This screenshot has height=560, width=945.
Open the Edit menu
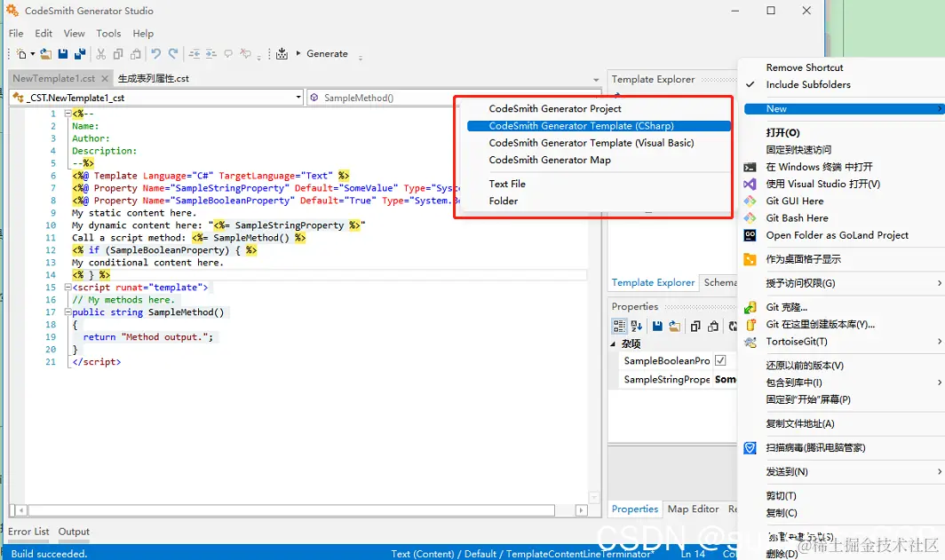[44, 33]
